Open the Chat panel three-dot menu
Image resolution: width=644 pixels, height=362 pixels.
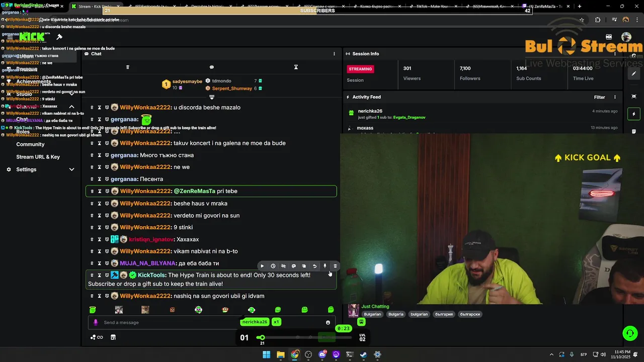click(334, 54)
